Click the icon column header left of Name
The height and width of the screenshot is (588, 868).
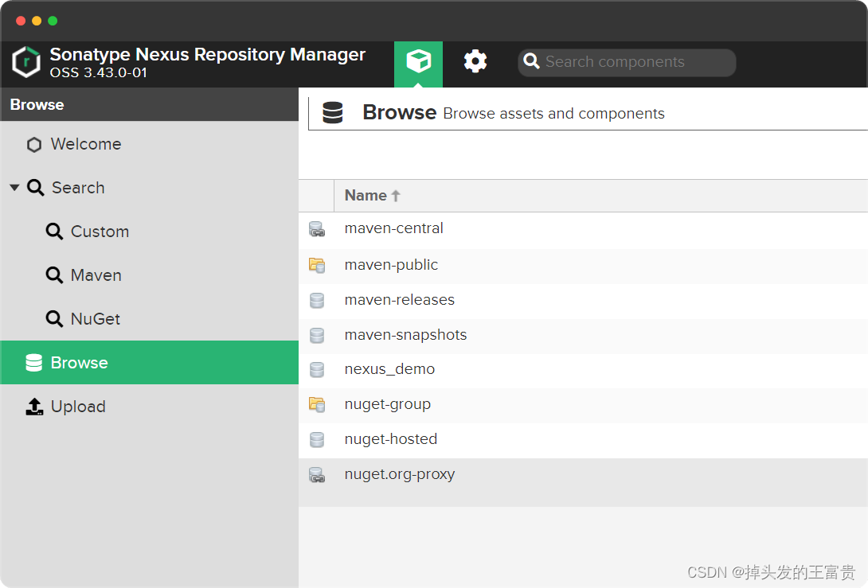click(316, 196)
